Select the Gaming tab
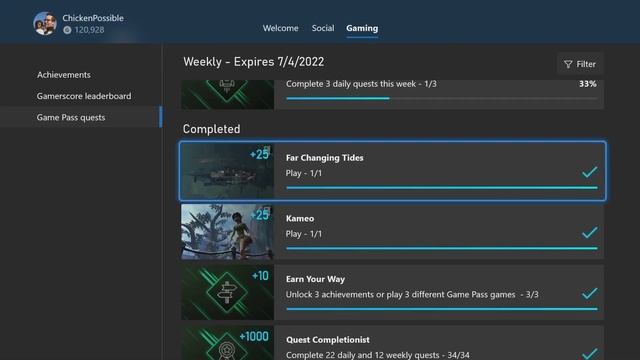 [x=362, y=28]
